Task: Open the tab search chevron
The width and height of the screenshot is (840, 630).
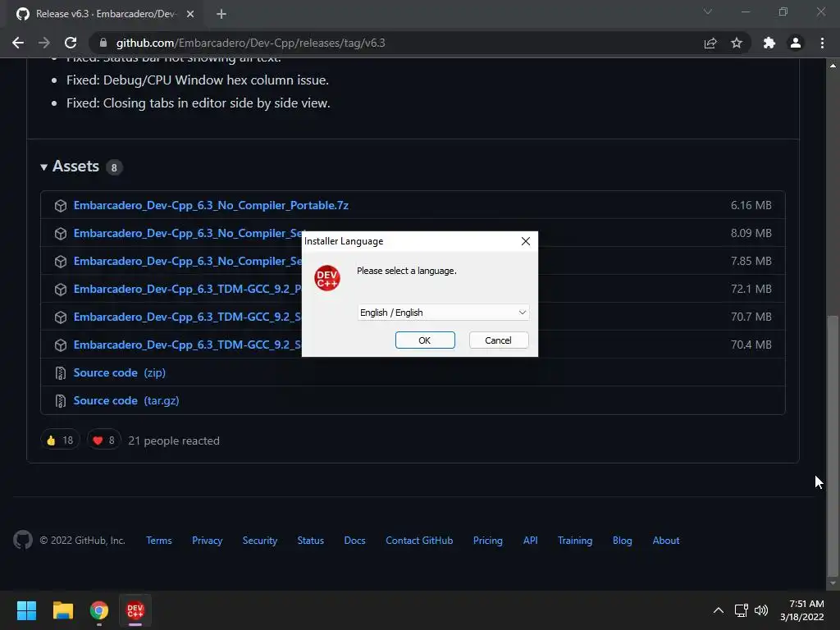Action: click(x=708, y=11)
